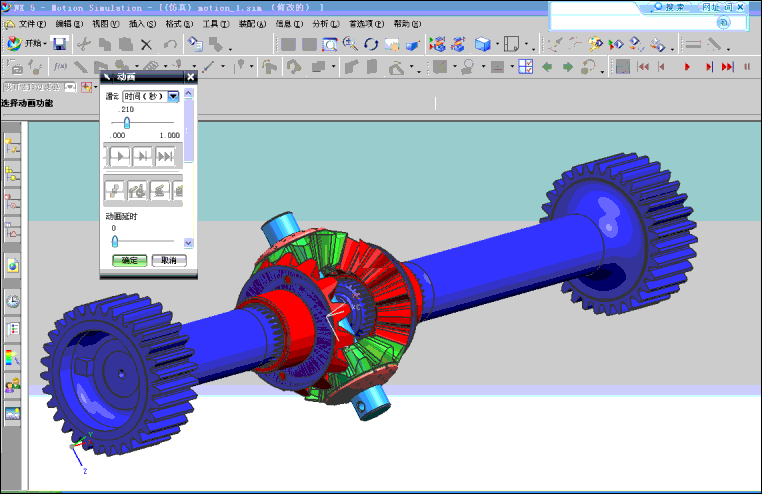Click second mechanism icon in animation dialog

[x=138, y=190]
